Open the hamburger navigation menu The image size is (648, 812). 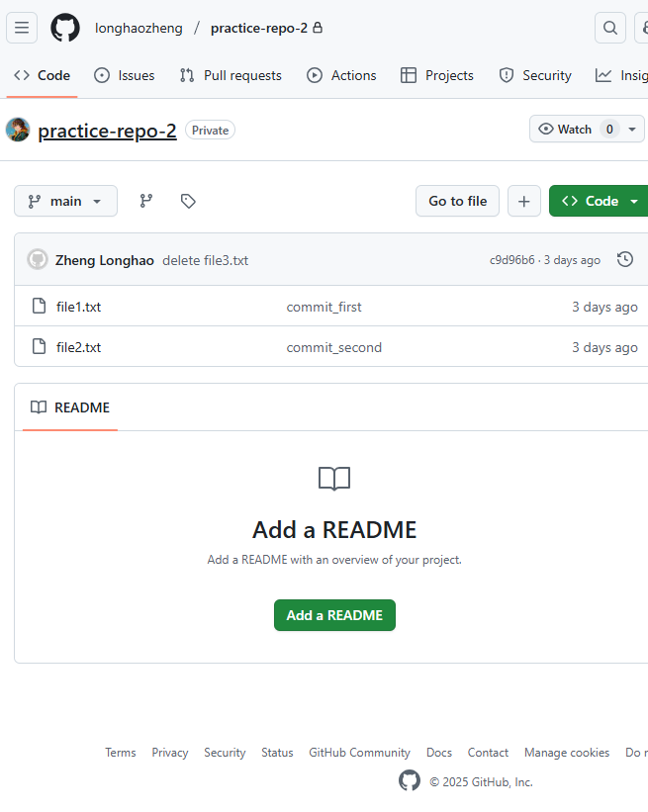22,28
